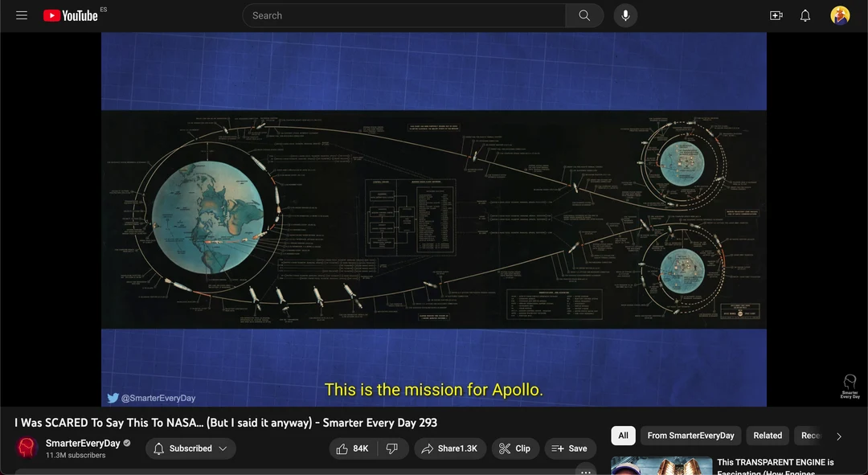Open the Create video icon
Image resolution: width=868 pixels, height=475 pixels.
coord(776,14)
